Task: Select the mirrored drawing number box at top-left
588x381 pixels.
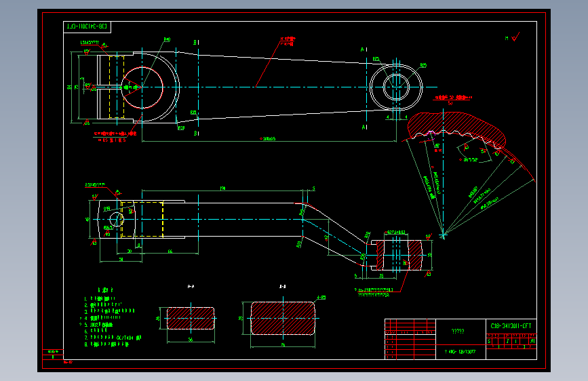Action: point(87,27)
